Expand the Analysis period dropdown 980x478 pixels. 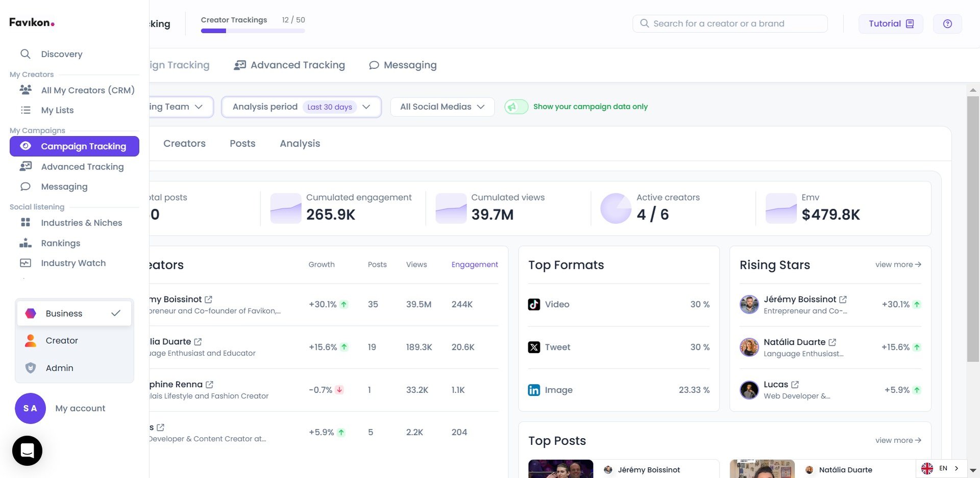click(301, 107)
